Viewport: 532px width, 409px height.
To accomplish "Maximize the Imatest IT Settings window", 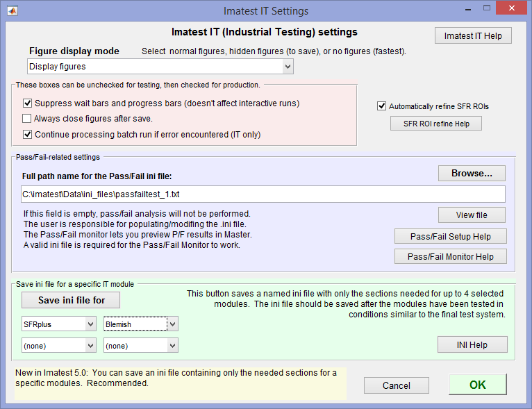I will [x=487, y=8].
